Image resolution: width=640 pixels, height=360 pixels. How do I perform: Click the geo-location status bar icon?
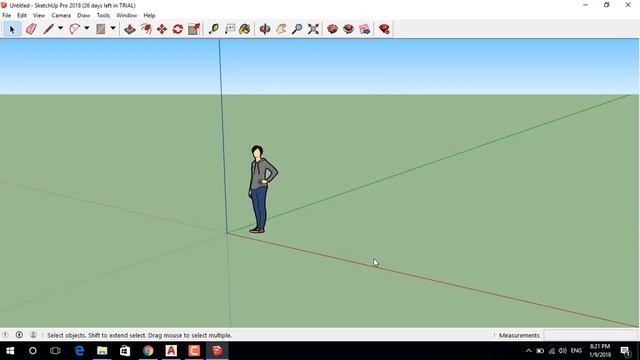point(5,335)
